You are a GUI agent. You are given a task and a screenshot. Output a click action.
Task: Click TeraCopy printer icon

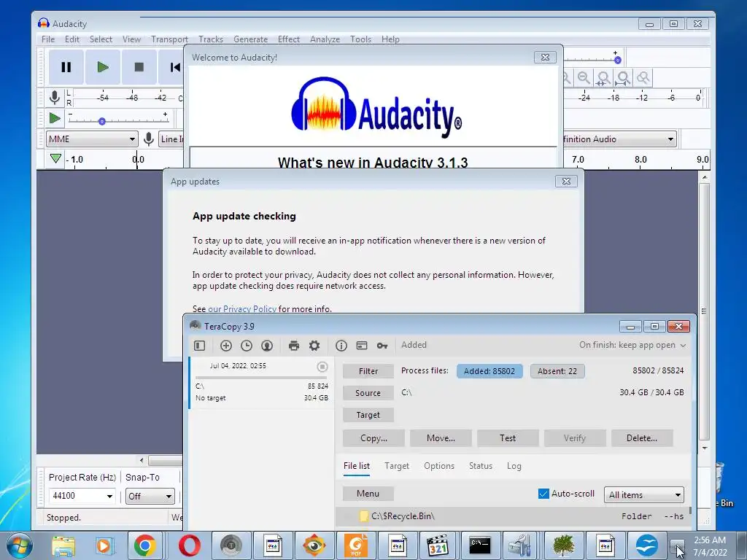[x=294, y=346]
